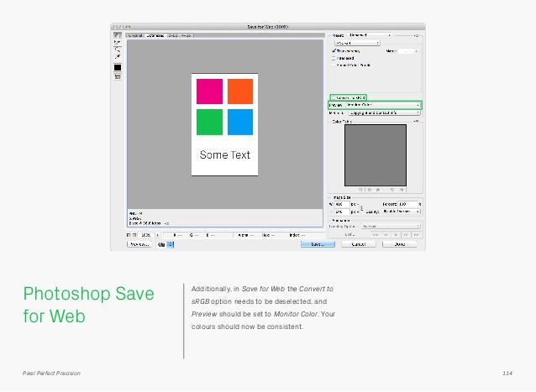
Task: Open the Metadata dropdown
Action: (x=384, y=112)
